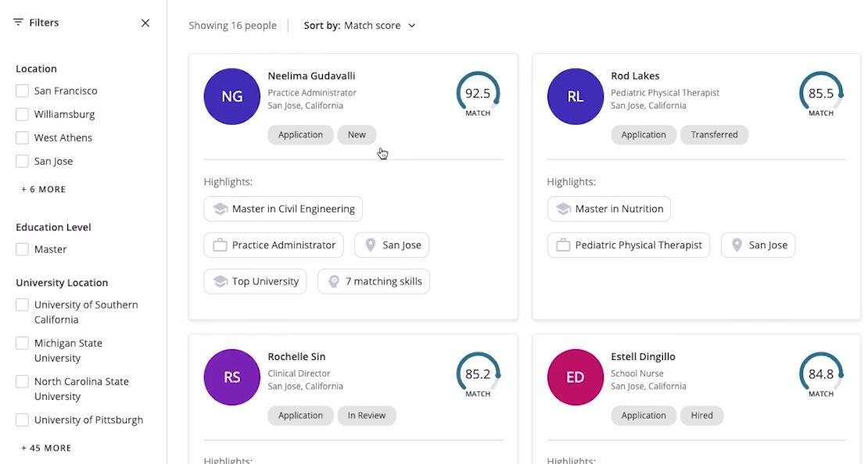Click the filter lines icon beside Filters

click(x=18, y=23)
